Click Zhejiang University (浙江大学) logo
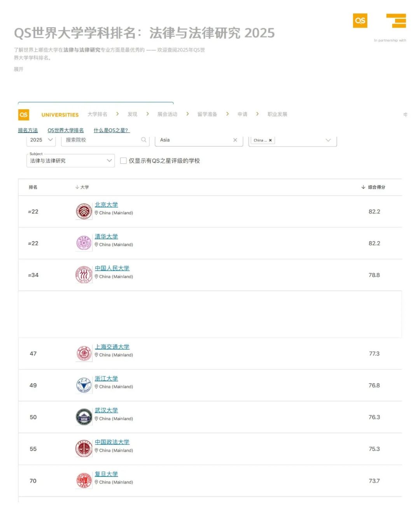Screen dimensions: 420x531 point(84,385)
